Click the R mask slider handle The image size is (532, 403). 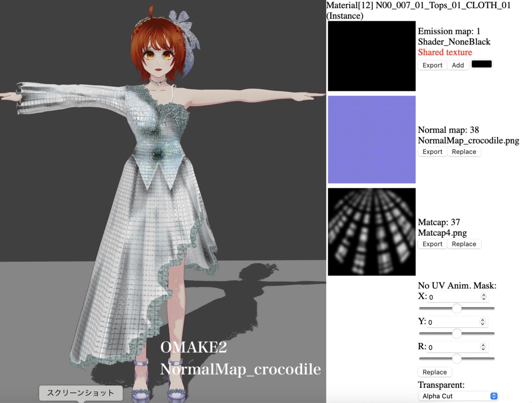point(456,358)
